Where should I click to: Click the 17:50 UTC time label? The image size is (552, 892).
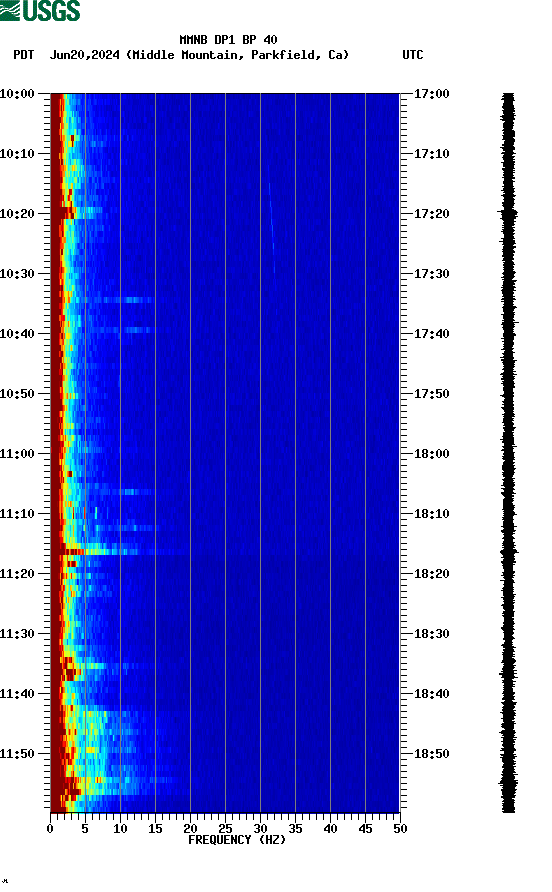point(431,394)
